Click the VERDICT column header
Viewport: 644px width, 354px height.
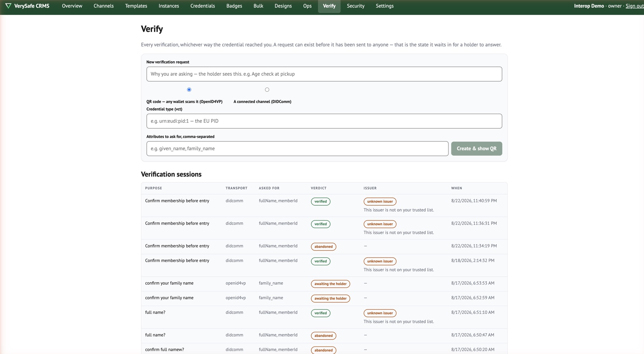[318, 188]
